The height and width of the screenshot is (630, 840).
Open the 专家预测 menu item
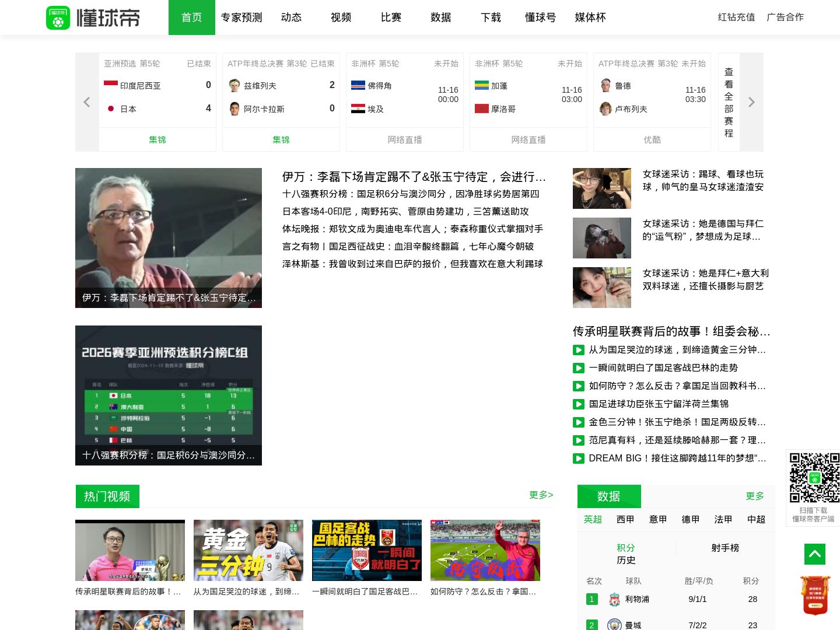242,17
